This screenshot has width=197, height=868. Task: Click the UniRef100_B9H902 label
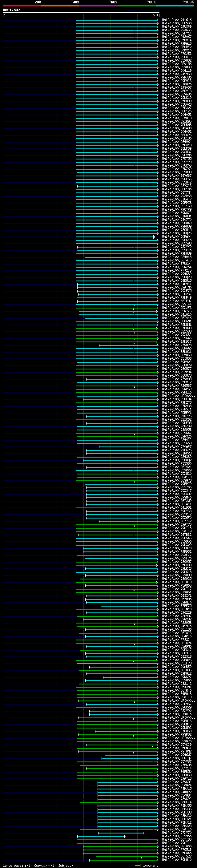click(177, 362)
